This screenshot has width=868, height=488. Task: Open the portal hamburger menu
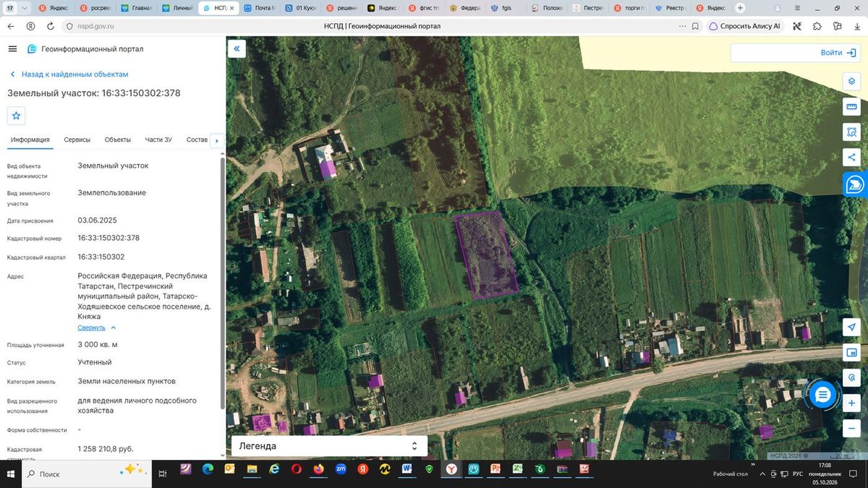[x=12, y=48]
